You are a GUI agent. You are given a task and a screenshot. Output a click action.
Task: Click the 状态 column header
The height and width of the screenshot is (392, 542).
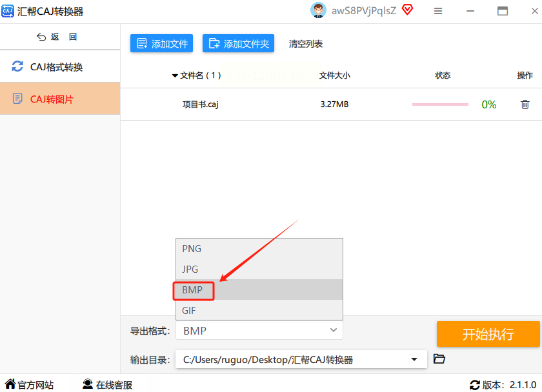[443, 75]
